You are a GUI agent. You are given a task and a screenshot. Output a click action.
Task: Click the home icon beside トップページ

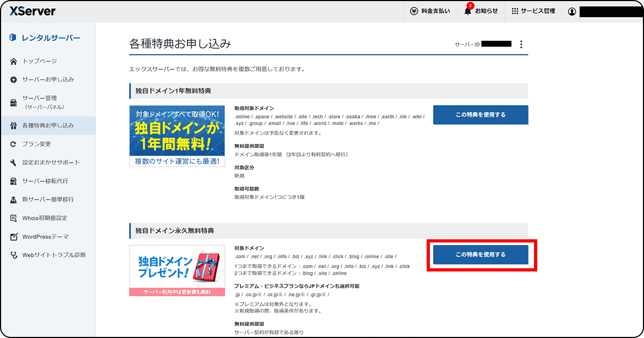[x=14, y=61]
